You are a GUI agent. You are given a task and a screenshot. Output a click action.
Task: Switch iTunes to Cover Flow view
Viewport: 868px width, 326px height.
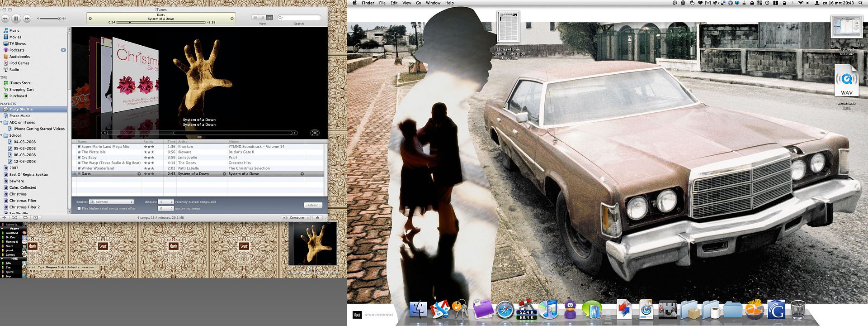[x=269, y=18]
